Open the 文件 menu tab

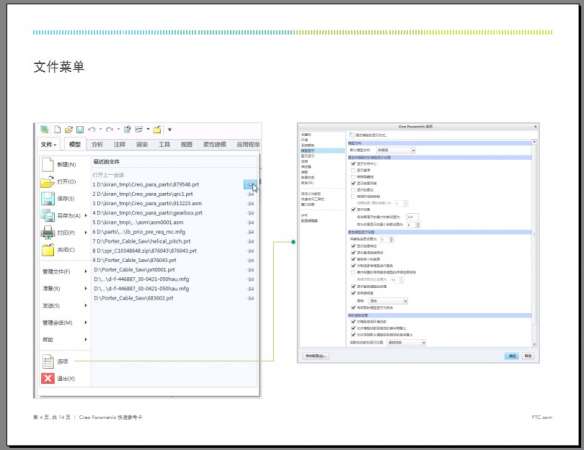(x=48, y=144)
